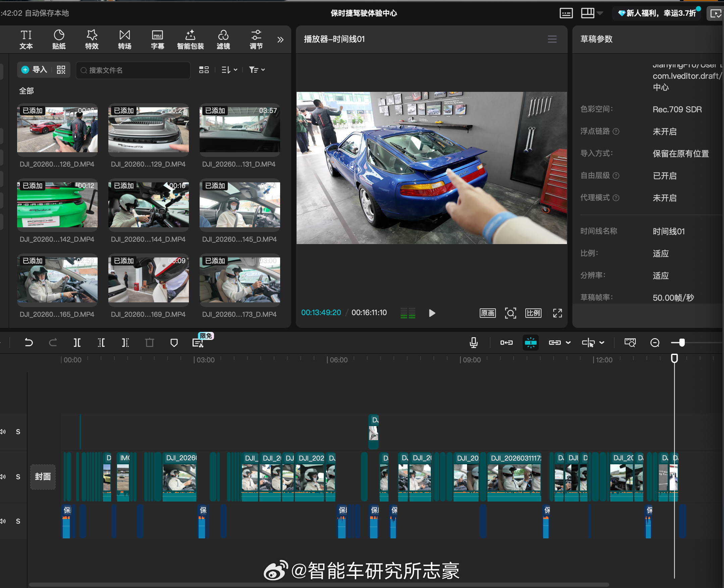Toggle the main track magnet button
The image size is (724, 588).
tap(506, 343)
